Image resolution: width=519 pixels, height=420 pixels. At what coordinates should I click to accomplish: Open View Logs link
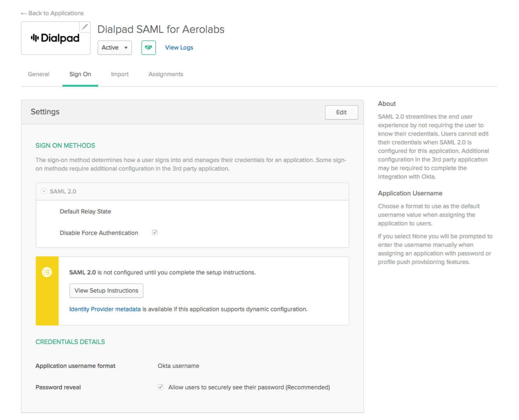(179, 48)
